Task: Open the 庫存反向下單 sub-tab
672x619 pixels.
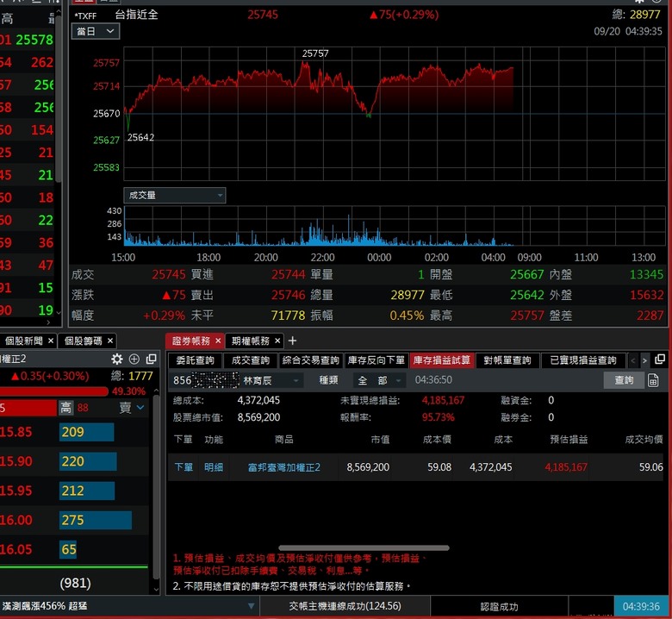Action: (x=376, y=360)
